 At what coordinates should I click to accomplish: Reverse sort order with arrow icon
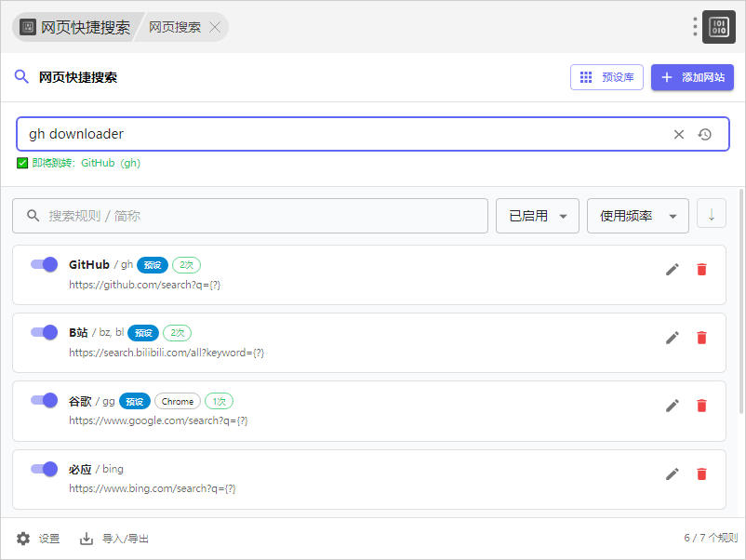coord(712,215)
